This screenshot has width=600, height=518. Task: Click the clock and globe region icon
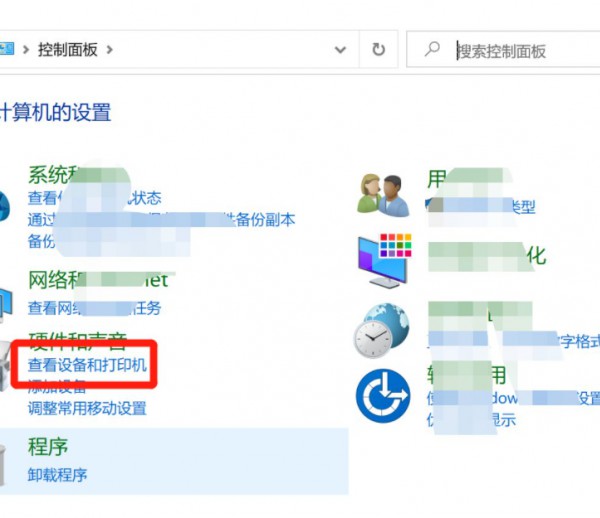[x=382, y=331]
